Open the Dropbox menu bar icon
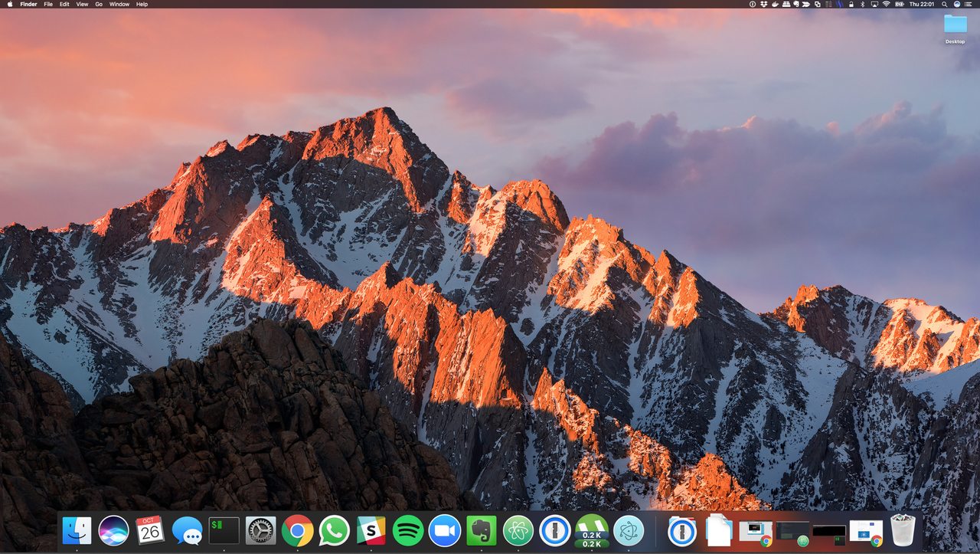 [x=764, y=4]
